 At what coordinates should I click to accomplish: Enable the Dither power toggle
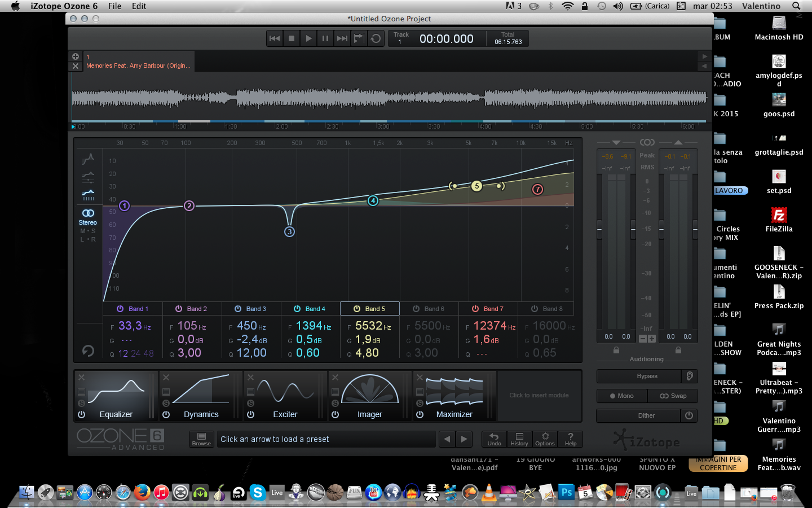pyautogui.click(x=689, y=415)
